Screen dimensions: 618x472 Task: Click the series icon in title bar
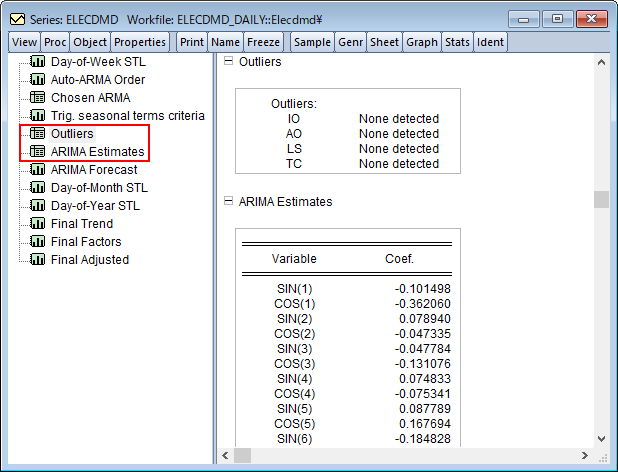click(x=17, y=19)
